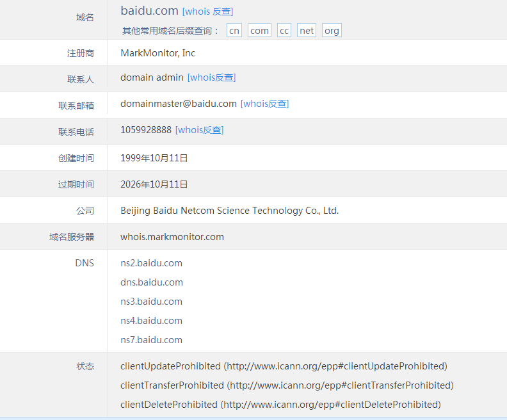
Task: Click the clientTransferProhibited status line
Action: point(287,385)
